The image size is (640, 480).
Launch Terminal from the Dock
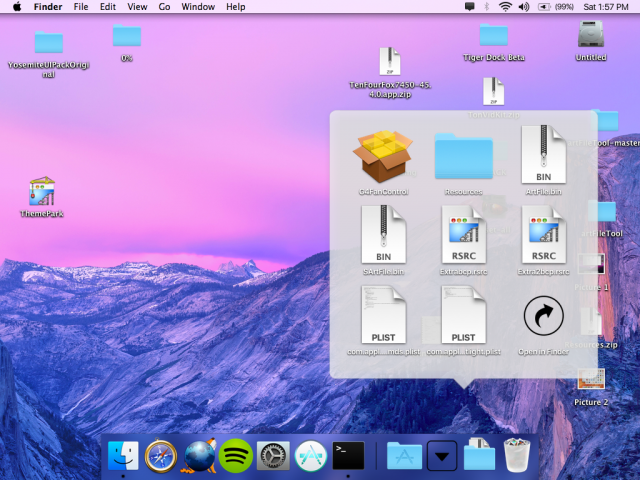(x=348, y=456)
